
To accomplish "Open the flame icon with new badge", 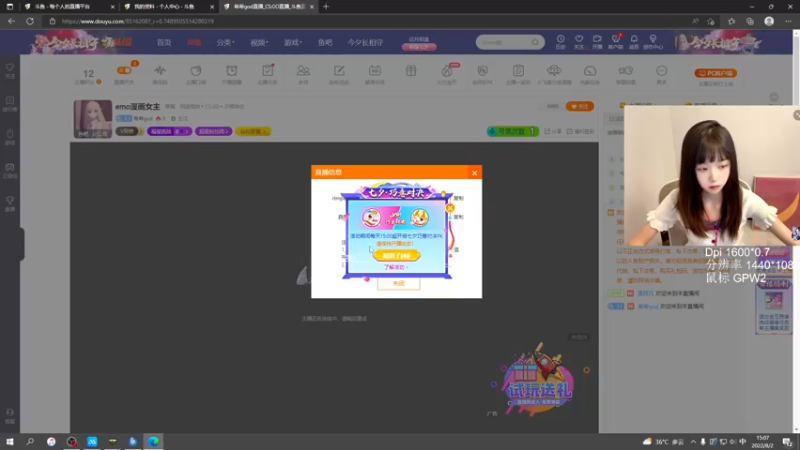I will point(447,70).
